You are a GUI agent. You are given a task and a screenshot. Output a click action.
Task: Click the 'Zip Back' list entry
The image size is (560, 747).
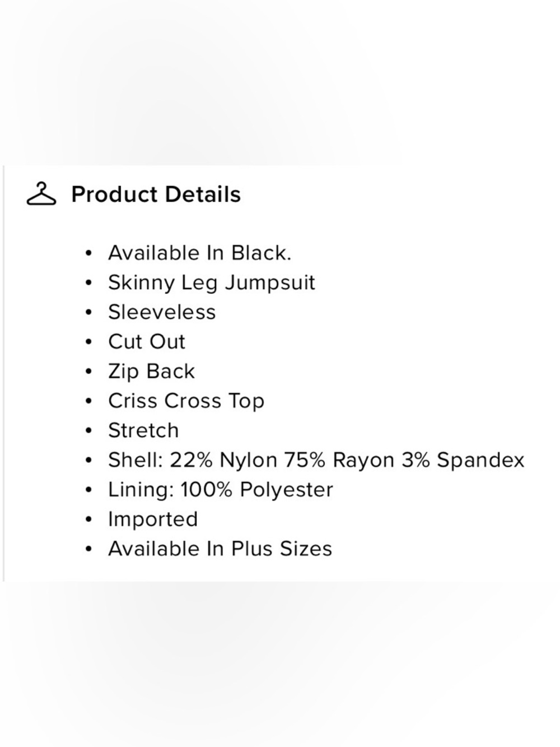[x=152, y=372]
